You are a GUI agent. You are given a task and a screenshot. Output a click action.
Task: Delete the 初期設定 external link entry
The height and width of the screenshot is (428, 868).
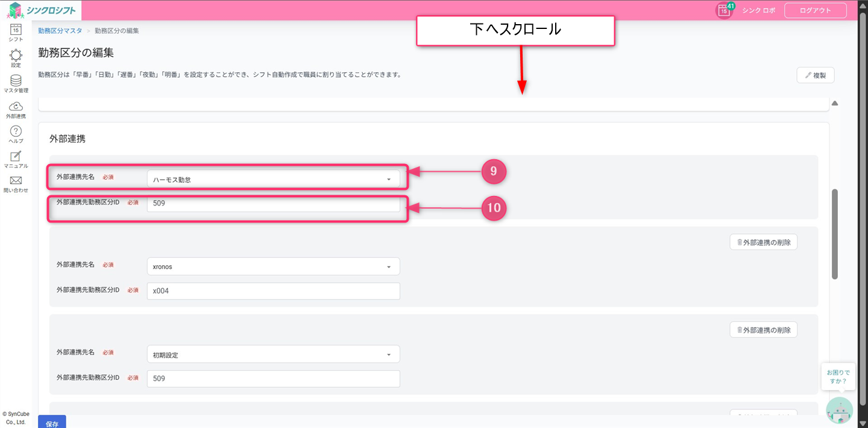click(763, 330)
